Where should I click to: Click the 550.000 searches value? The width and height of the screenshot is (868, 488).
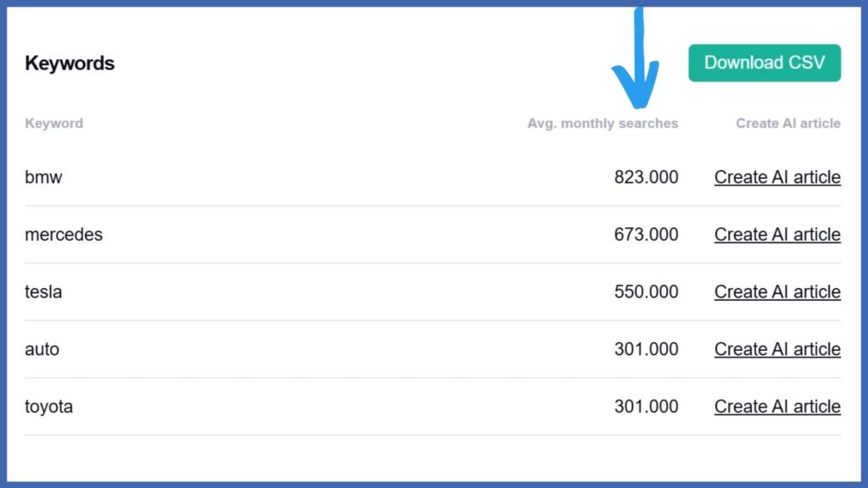click(646, 291)
